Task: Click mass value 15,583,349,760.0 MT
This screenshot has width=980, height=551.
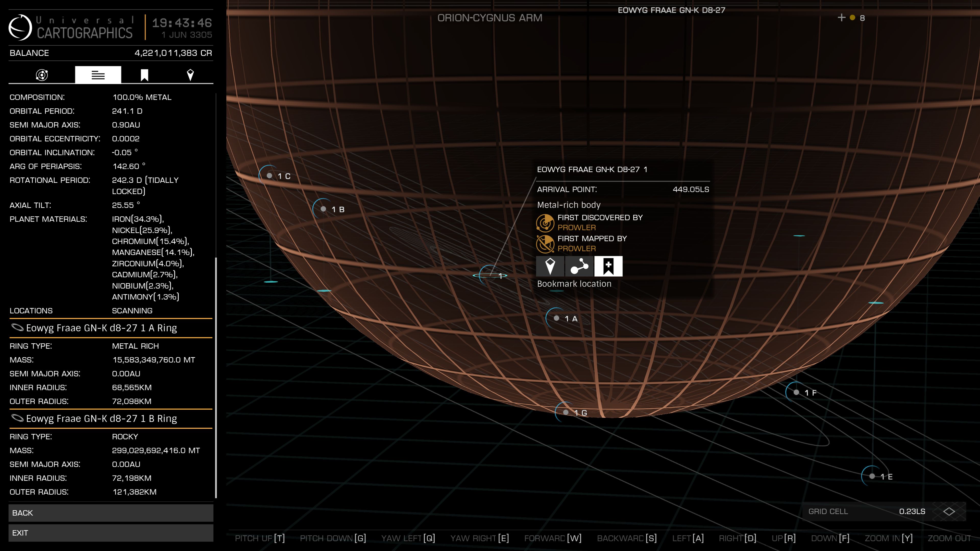Action: 154,360
